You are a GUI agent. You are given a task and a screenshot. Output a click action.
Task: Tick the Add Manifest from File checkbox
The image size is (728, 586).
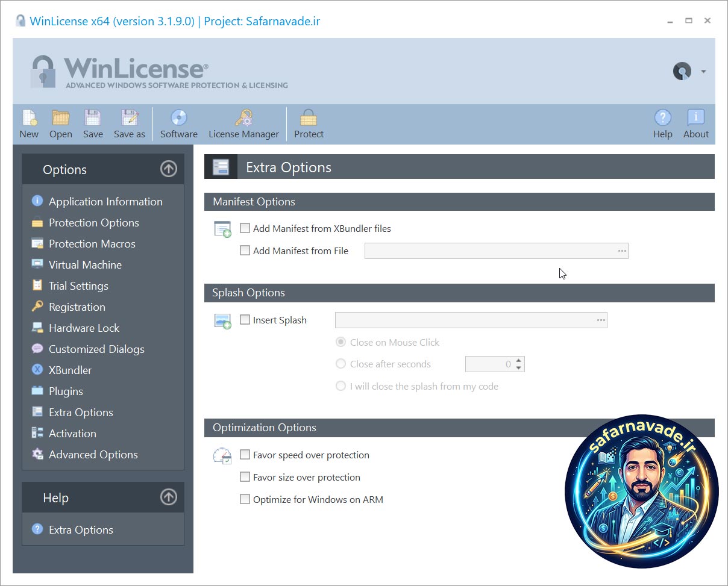click(245, 251)
